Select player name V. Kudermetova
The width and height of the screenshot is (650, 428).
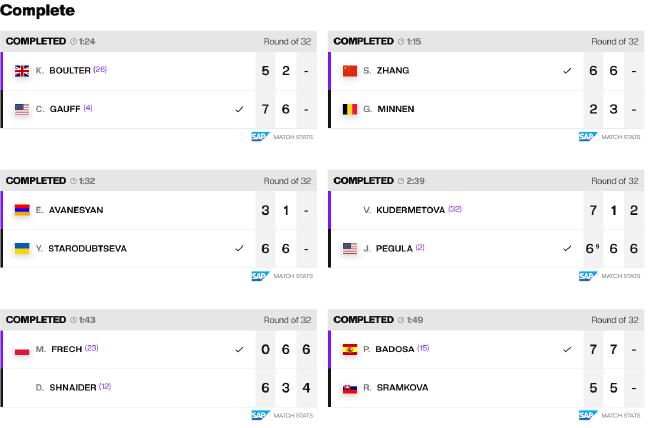404,210
